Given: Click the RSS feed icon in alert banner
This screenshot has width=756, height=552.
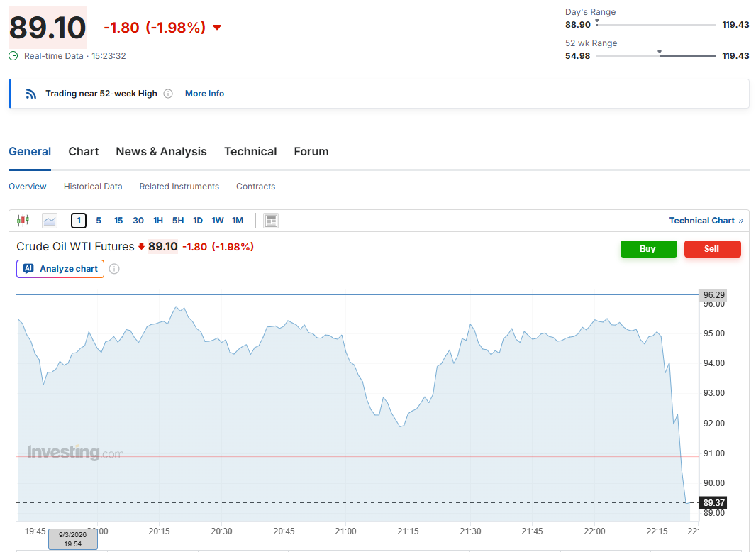Looking at the screenshot, I should point(31,94).
